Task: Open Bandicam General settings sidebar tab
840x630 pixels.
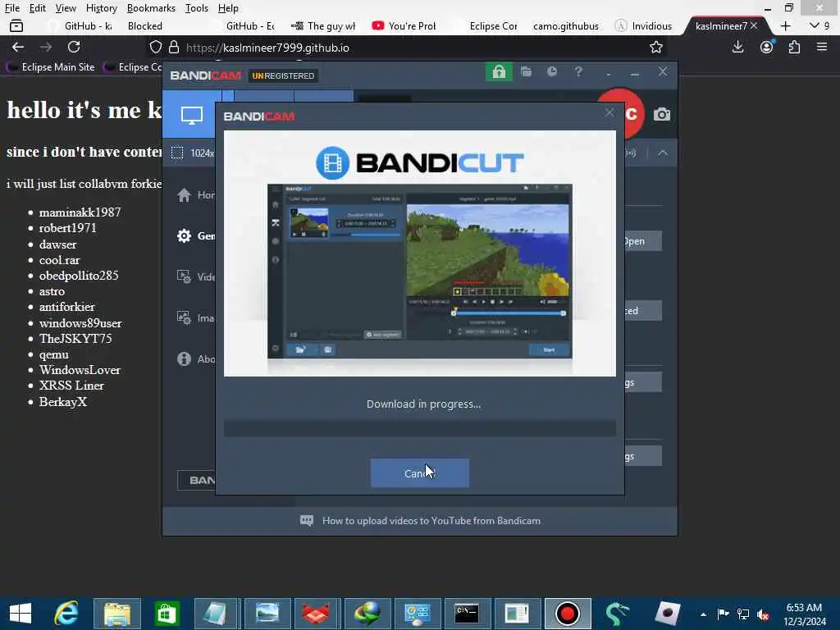Action: pyautogui.click(x=195, y=235)
